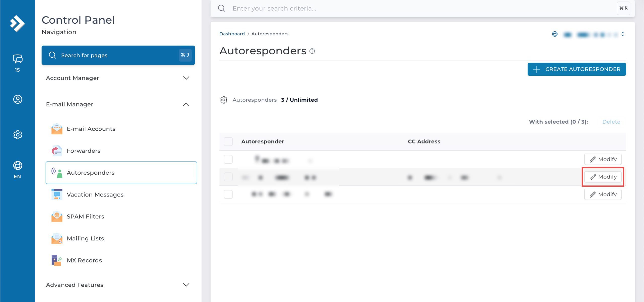Check the third autoresponder row checkbox
The height and width of the screenshot is (302, 644).
pos(228,194)
